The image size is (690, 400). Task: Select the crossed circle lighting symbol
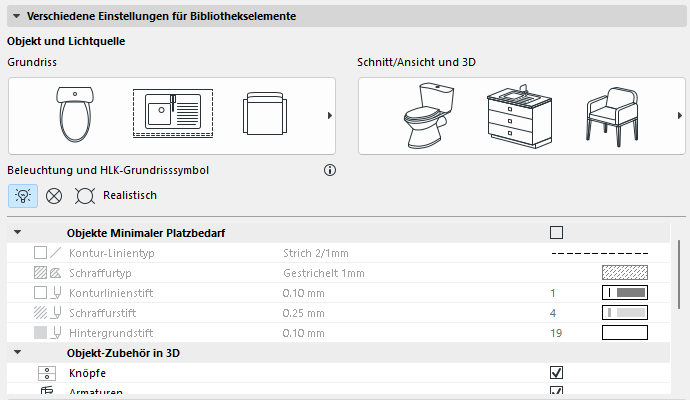(54, 195)
